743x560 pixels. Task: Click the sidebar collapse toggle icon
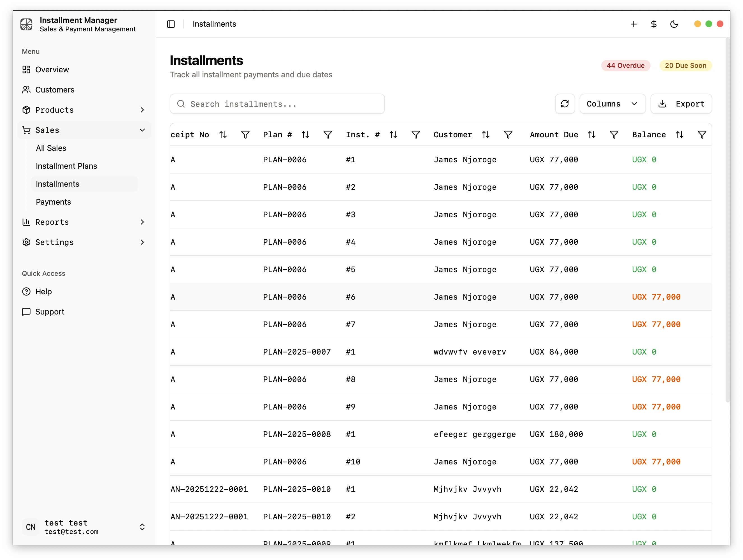[171, 24]
